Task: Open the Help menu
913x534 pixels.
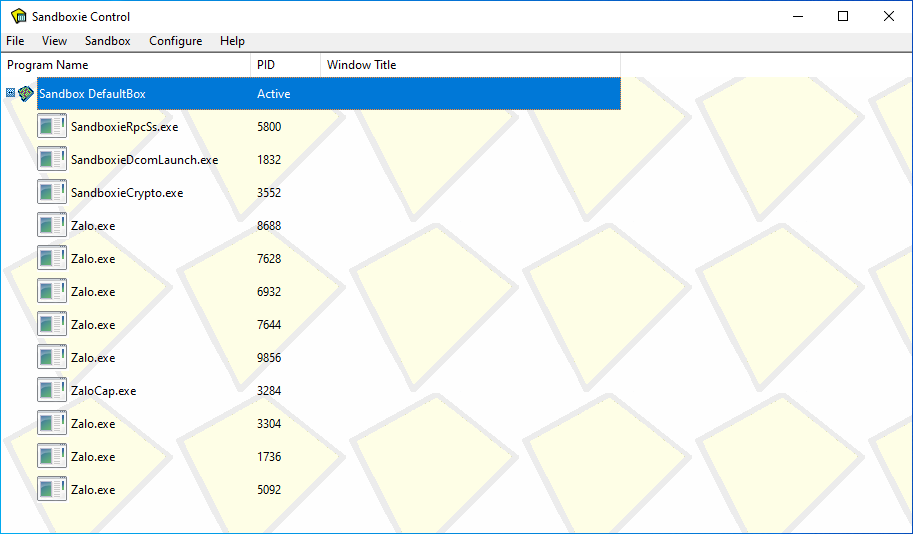Action: pyautogui.click(x=232, y=41)
